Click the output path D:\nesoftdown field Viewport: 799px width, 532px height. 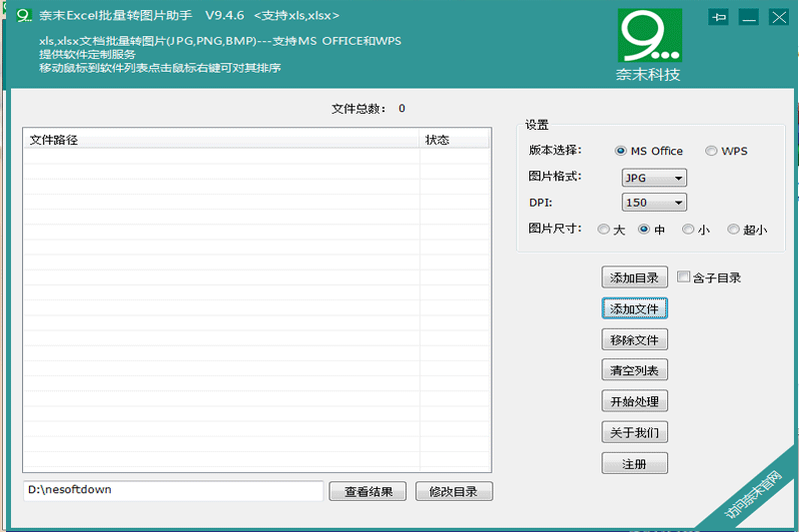coord(174,490)
